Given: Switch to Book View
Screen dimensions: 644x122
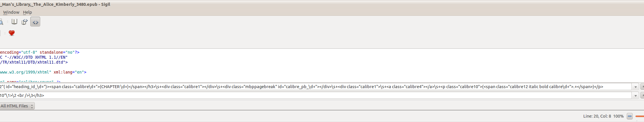Looking at the screenshot, I should coord(14,22).
